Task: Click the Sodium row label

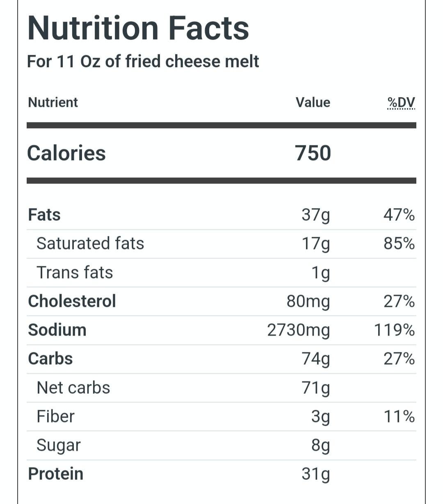Action: click(x=57, y=330)
